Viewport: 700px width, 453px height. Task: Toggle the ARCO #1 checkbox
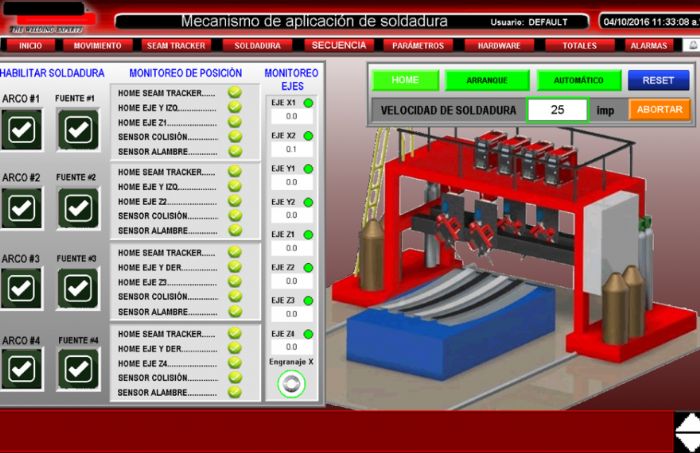tap(21, 130)
